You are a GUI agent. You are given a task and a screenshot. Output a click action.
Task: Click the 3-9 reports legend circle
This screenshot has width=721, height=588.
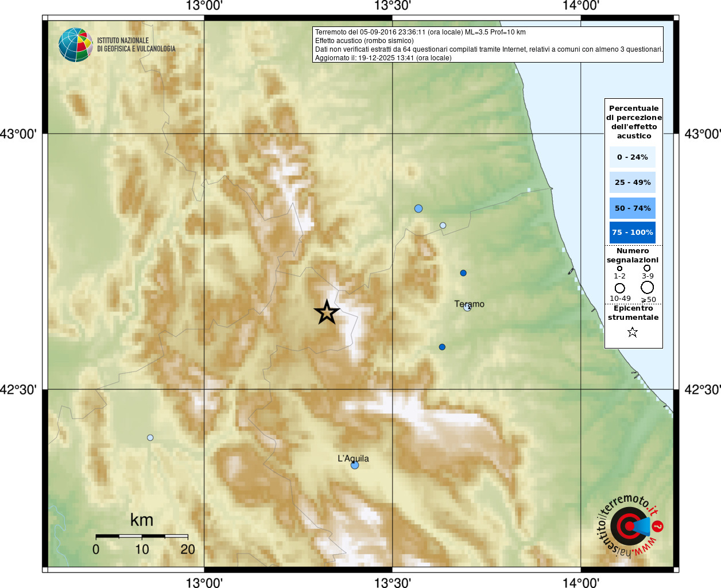point(647,268)
